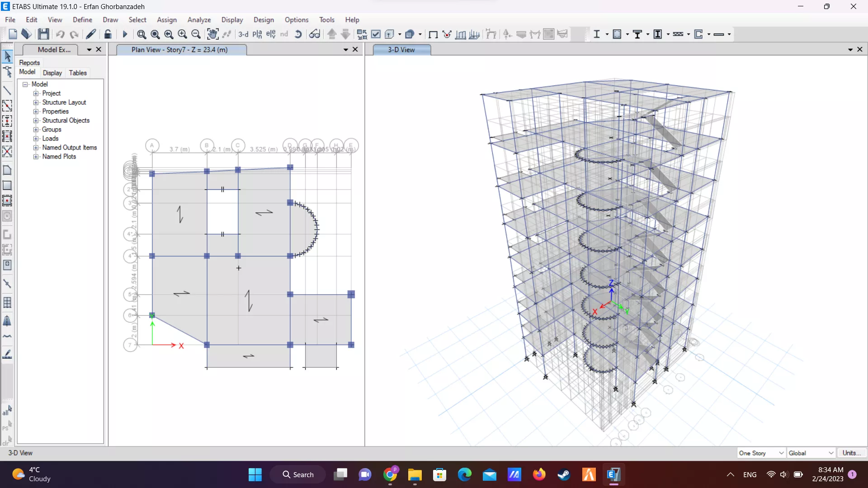Screen dimensions: 868x488
Task: Toggle the Rotate 3D View icon
Action: pyautogui.click(x=298, y=34)
